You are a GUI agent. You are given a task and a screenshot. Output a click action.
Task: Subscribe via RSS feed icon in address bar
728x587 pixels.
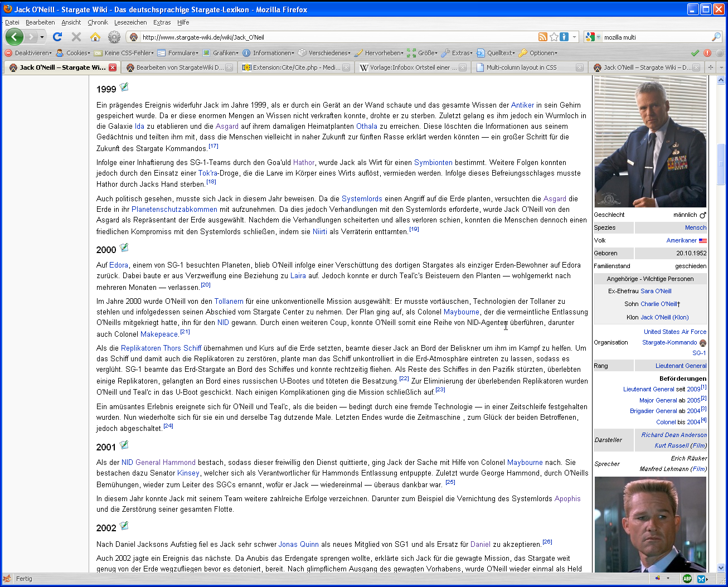pyautogui.click(x=542, y=37)
